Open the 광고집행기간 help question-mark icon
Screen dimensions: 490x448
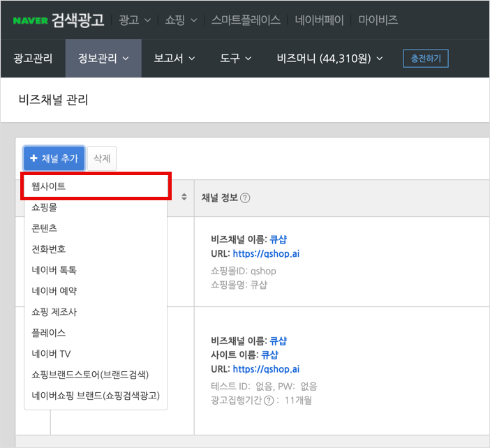pyautogui.click(x=269, y=401)
